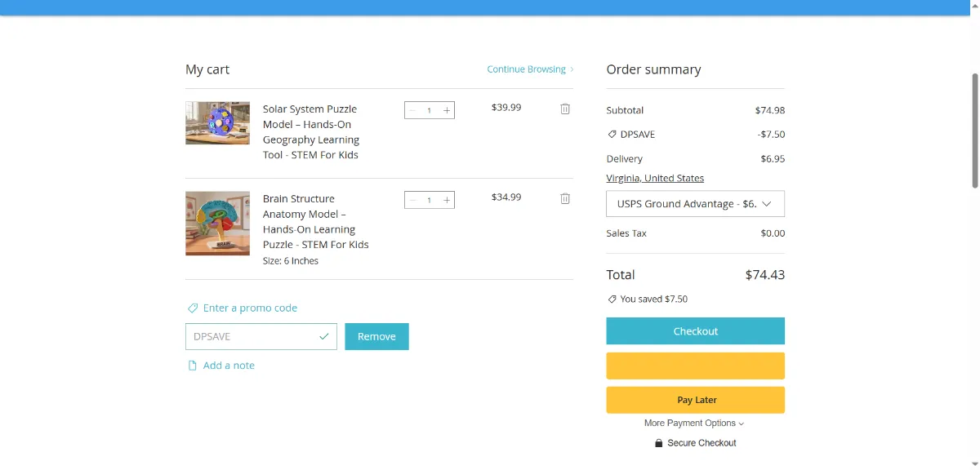980x470 pixels.
Task: Select the $39.99 item price
Action: click(506, 107)
